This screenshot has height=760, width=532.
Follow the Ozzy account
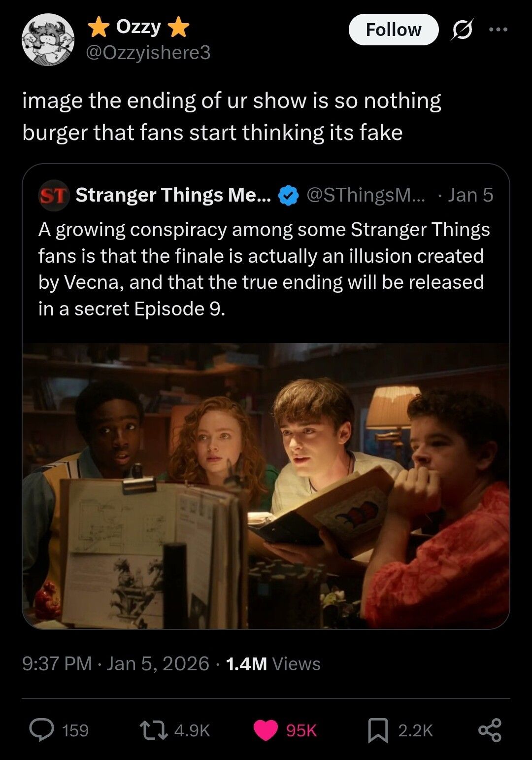(x=393, y=30)
